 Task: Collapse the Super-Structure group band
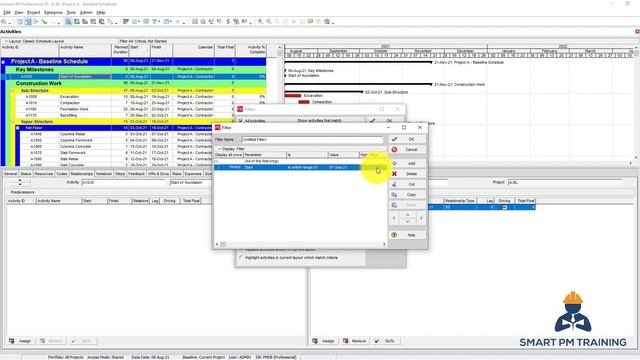(x=13, y=122)
